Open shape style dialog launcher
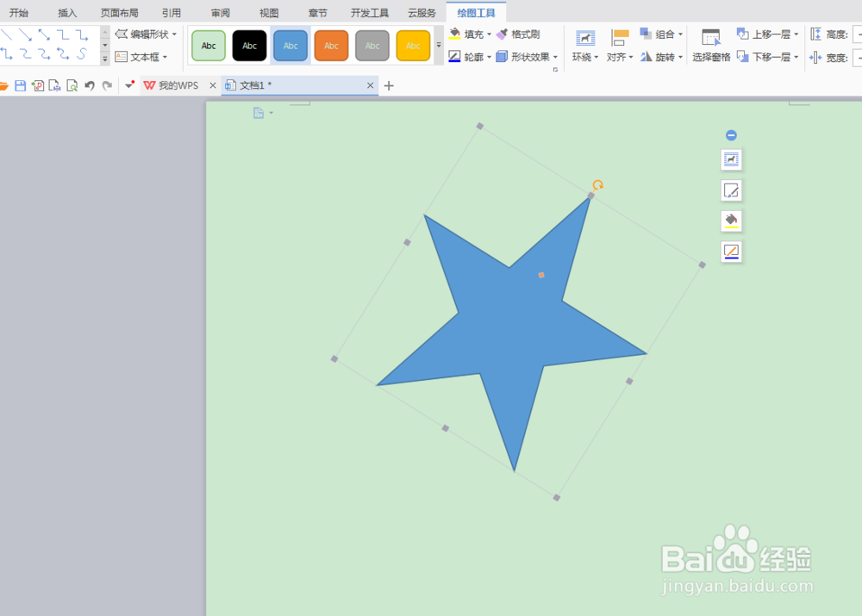This screenshot has width=862, height=616. coord(555,70)
